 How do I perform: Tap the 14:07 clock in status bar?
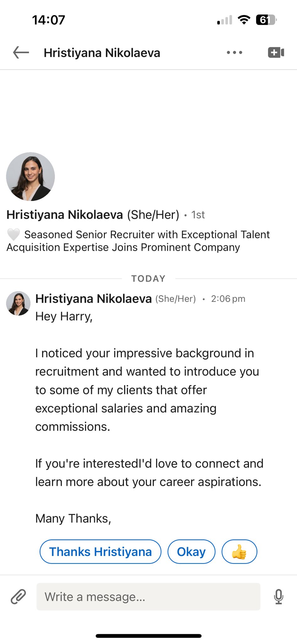(49, 20)
